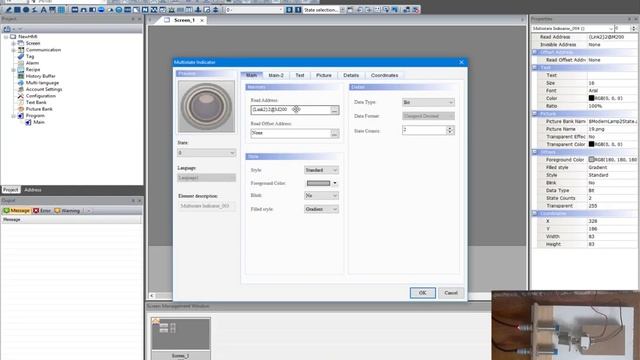Click canvas horizontal scrollbar left arrow

(152, 296)
